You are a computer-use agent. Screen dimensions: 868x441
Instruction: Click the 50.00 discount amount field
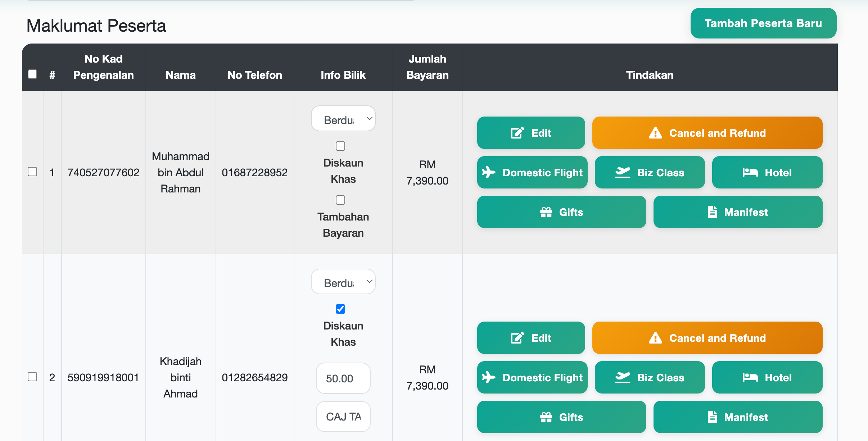[343, 378]
